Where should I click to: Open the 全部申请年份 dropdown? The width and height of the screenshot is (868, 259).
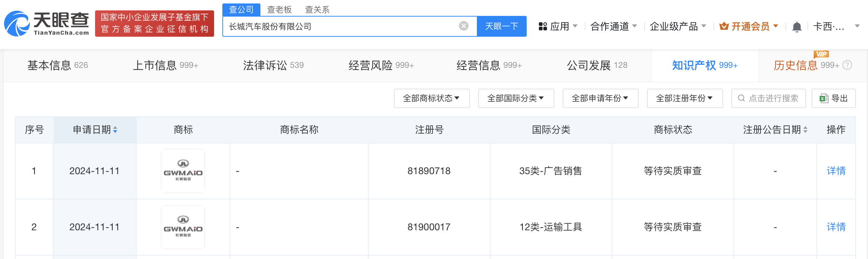click(x=600, y=98)
